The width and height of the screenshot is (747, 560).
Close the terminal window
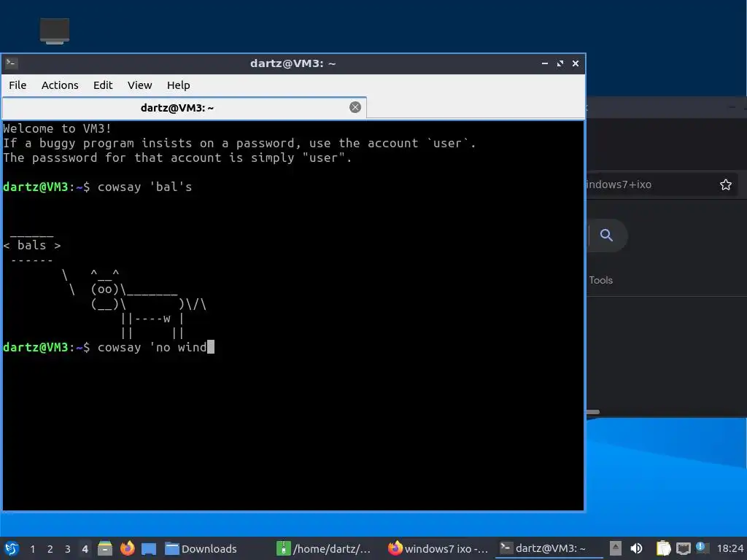[x=576, y=63]
